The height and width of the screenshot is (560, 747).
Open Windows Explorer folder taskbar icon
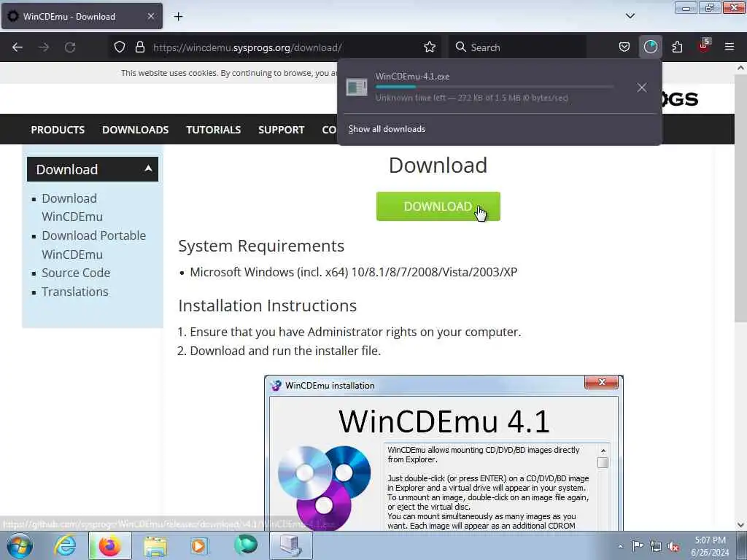(x=155, y=545)
